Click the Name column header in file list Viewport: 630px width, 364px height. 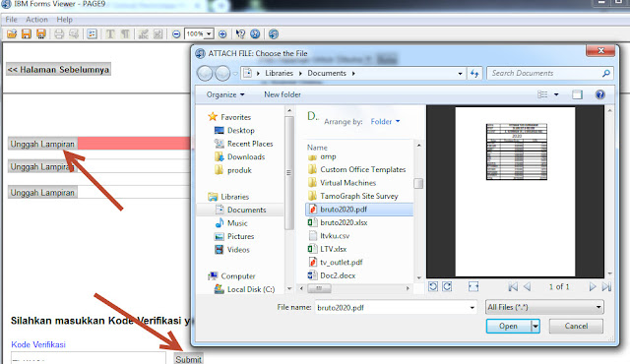point(317,148)
